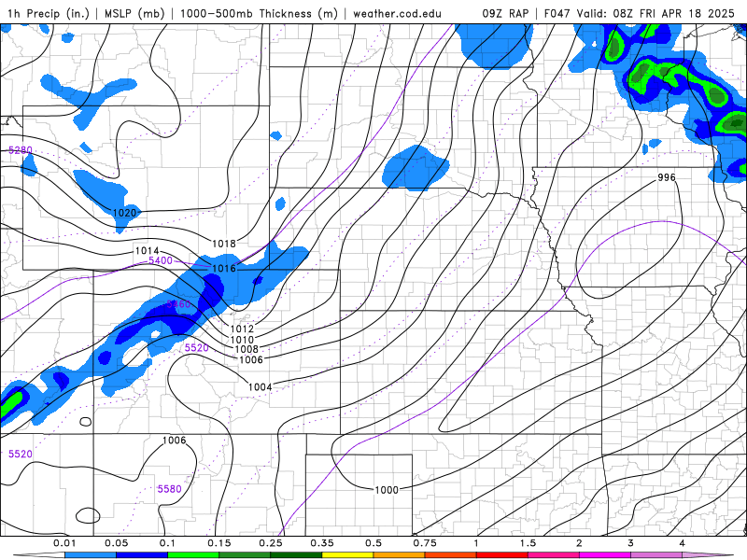This screenshot has width=747, height=560.
Task: Click the purple 5280 thickness label
Action: (x=21, y=150)
